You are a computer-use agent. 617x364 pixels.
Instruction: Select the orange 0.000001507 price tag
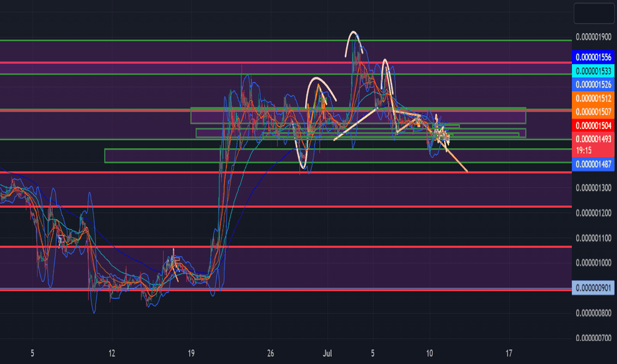593,112
